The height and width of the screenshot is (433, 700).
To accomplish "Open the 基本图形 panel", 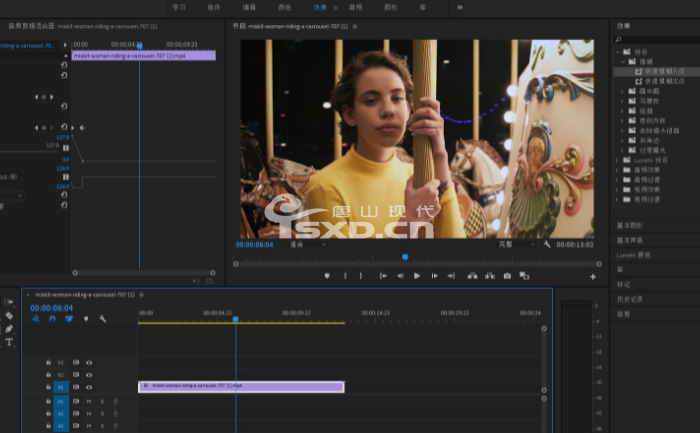I will coord(629,226).
